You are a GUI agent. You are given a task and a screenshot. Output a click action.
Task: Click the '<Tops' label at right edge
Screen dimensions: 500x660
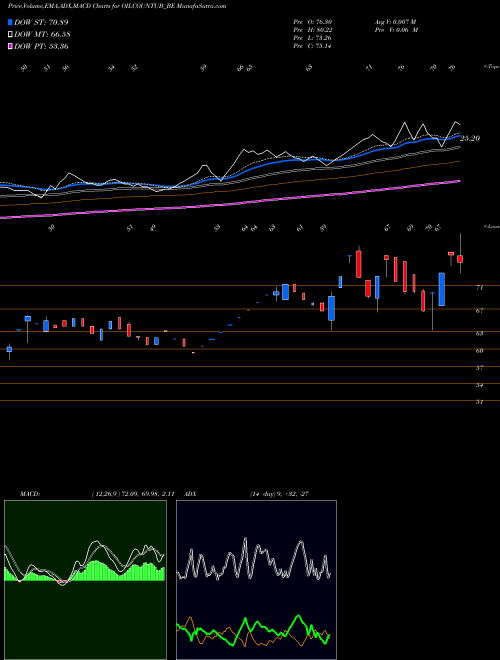(x=491, y=67)
